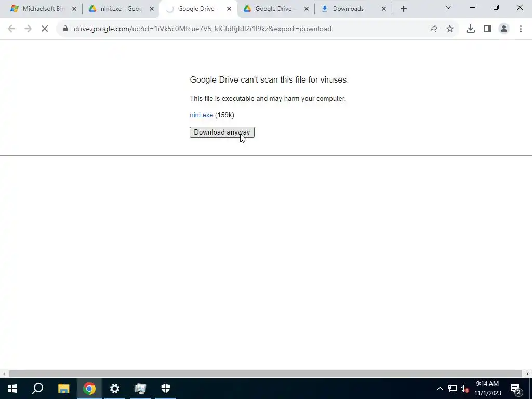The width and height of the screenshot is (532, 399).
Task: Toggle the side panel icon
Action: pyautogui.click(x=487, y=29)
